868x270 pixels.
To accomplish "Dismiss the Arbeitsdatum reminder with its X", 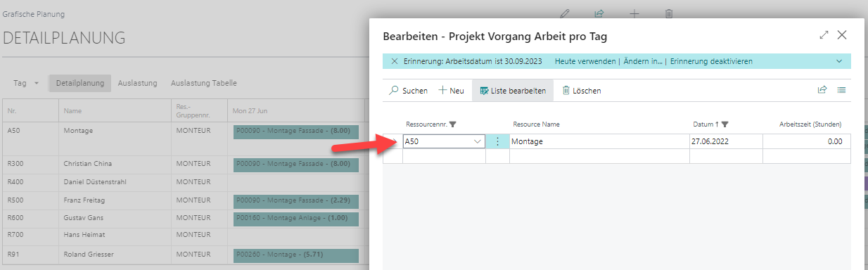I will pyautogui.click(x=394, y=61).
